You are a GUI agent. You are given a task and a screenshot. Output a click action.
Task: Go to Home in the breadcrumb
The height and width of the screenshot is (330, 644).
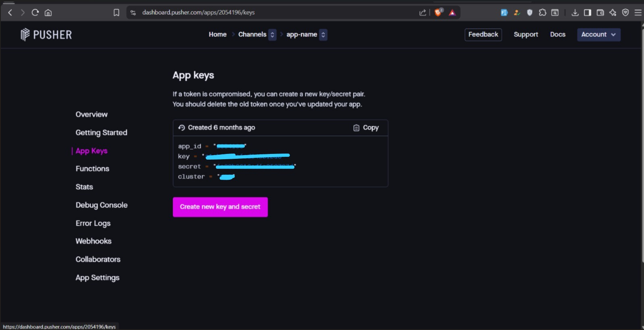[x=217, y=35]
